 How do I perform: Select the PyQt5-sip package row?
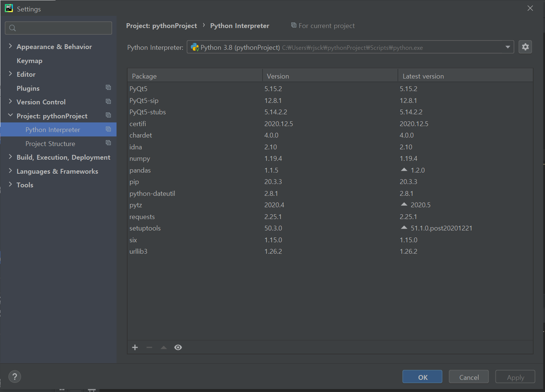pos(330,101)
